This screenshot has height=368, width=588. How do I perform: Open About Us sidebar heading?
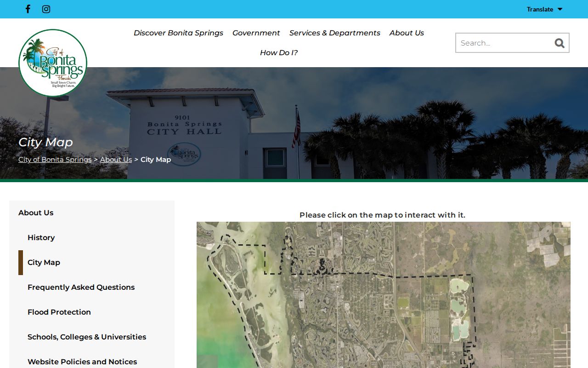click(x=36, y=213)
